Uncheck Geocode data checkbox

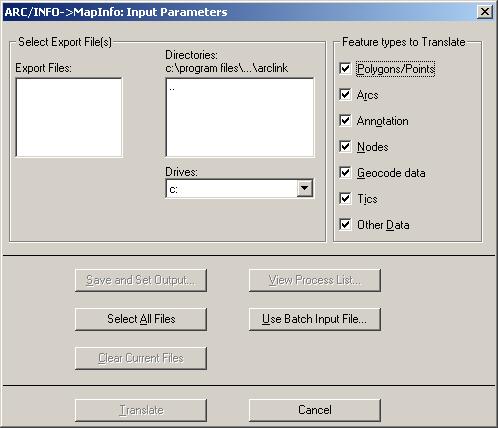[345, 173]
